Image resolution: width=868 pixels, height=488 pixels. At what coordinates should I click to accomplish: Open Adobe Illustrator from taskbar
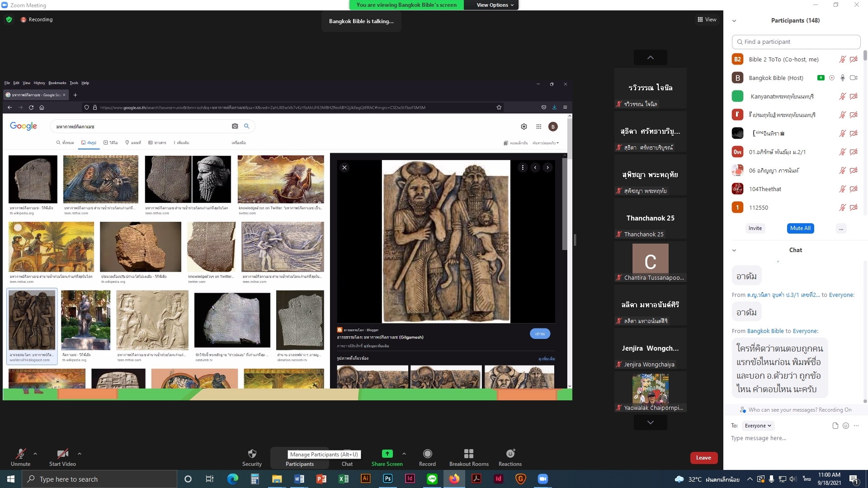point(365,479)
